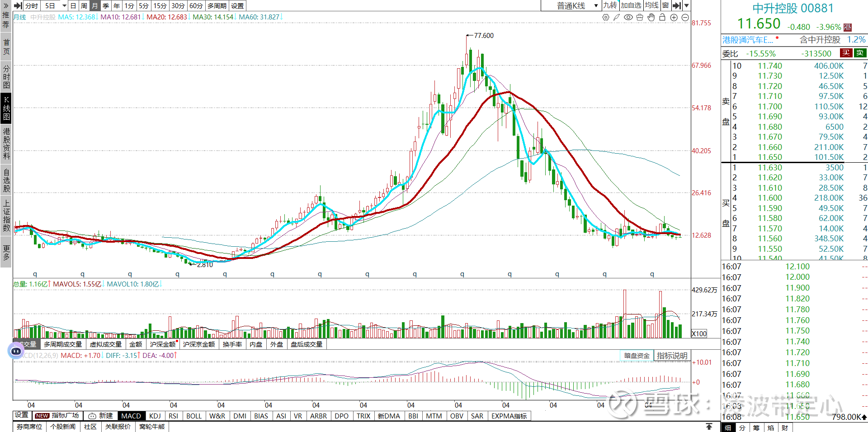The image size is (868, 432).
Task: Select the 年 yearly K-line period
Action: click(x=117, y=6)
